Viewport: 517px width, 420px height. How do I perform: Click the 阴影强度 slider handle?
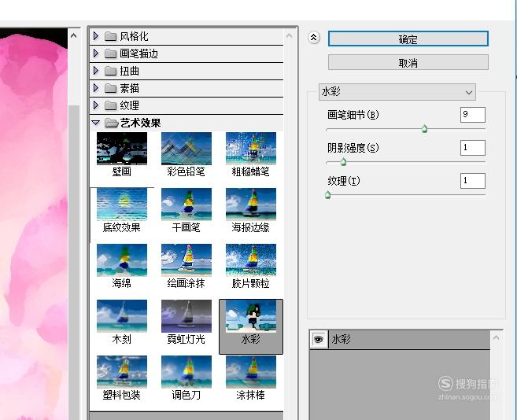pyautogui.click(x=343, y=162)
